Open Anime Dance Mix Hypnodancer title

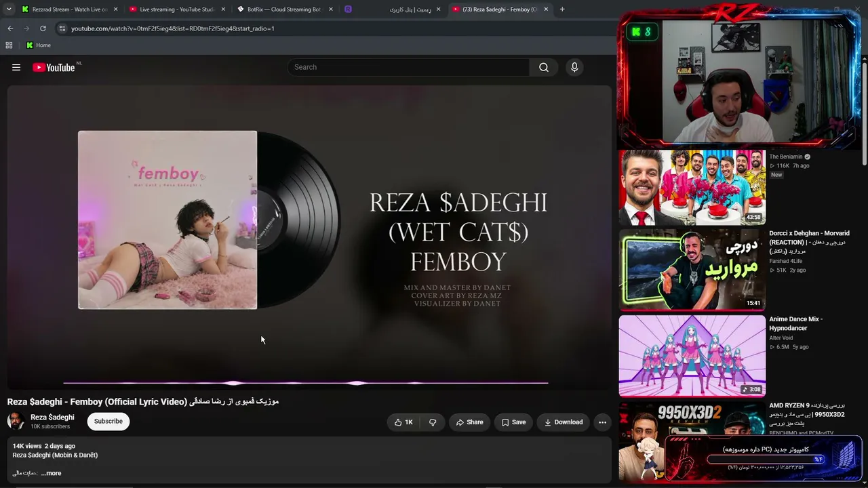click(x=796, y=324)
